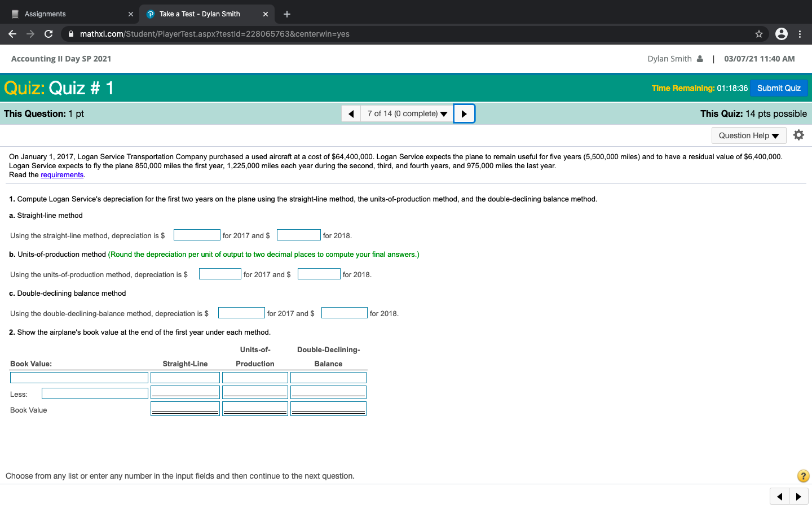Screen dimensions: 812x508
Task: Open Chrome profile avatar menu
Action: tap(782, 34)
